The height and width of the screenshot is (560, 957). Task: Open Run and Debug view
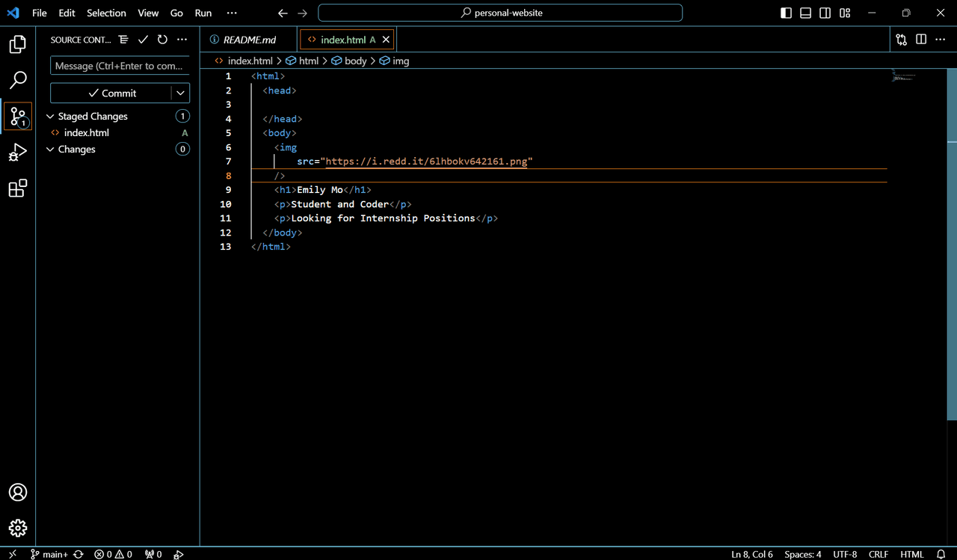click(x=18, y=153)
